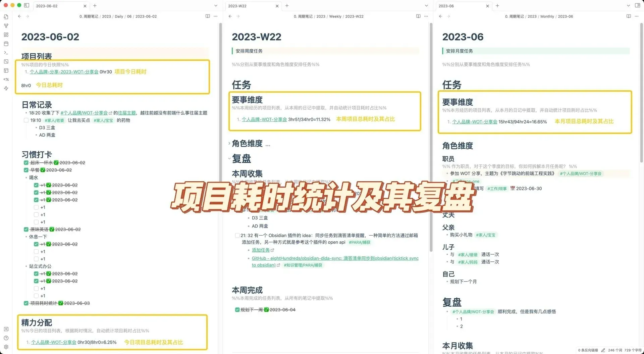Viewport: 644px width, 354px height.
Task: Check the 19:10 task checkbox
Action: pyautogui.click(x=26, y=120)
